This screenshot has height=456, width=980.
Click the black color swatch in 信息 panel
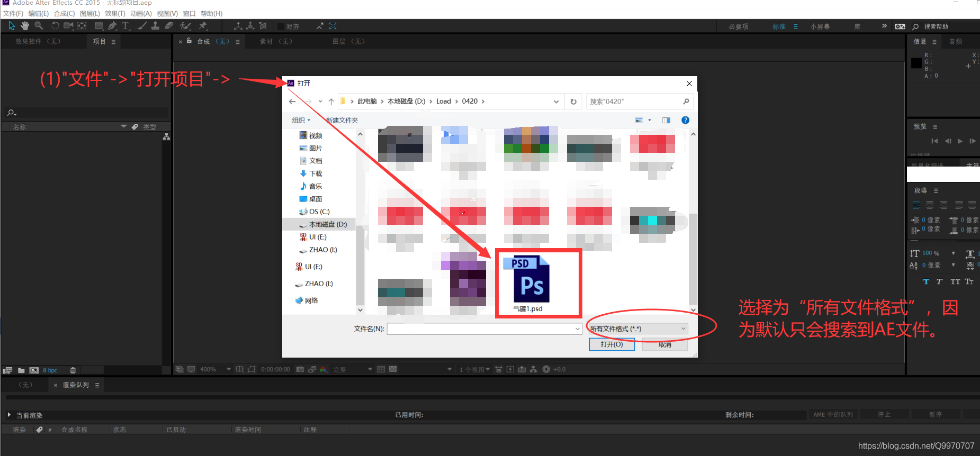916,63
